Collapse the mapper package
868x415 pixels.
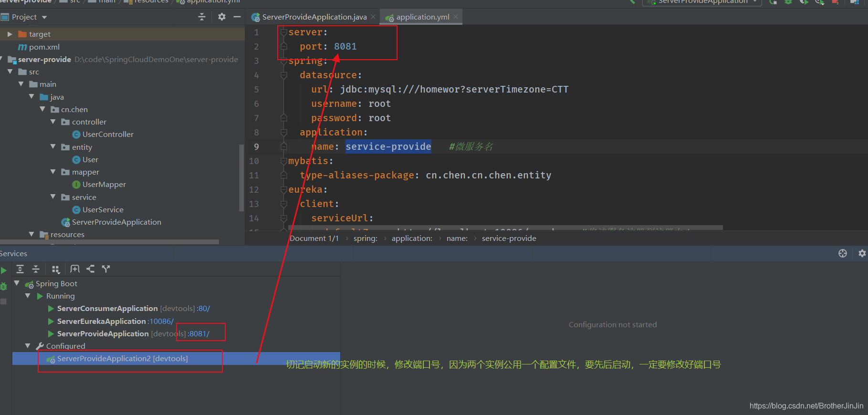(53, 172)
